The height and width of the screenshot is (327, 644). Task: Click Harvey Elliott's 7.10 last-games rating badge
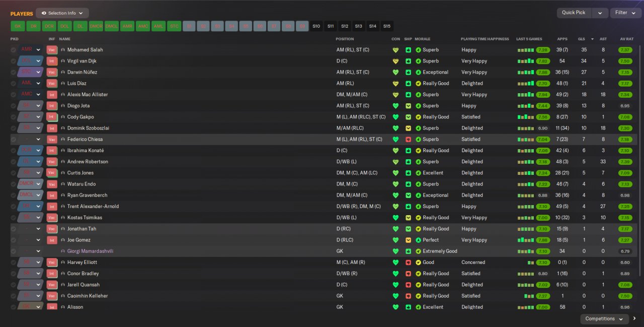(x=543, y=263)
